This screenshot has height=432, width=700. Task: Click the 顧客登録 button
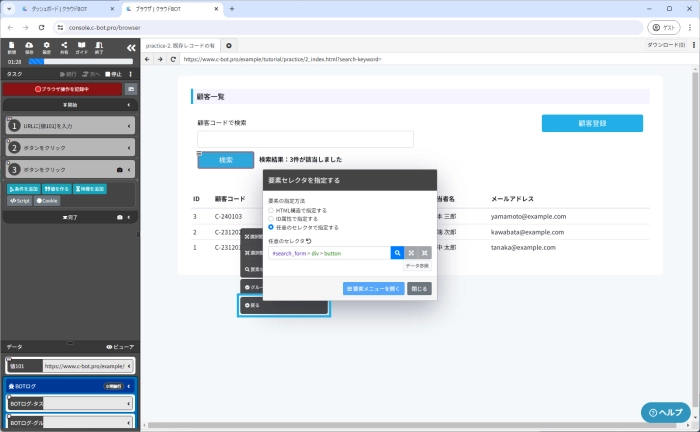[592, 123]
